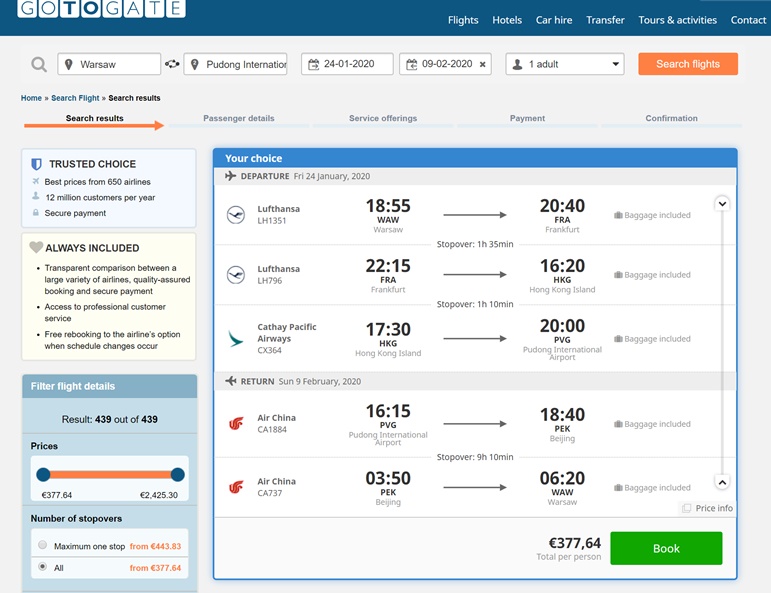The image size is (771, 593).
Task: Collapse flight details with up chevron
Action: [722, 482]
